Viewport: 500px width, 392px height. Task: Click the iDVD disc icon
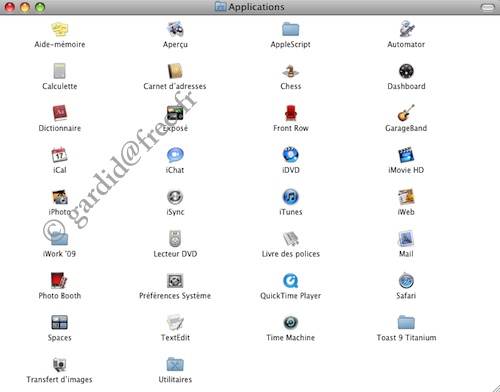(x=291, y=155)
